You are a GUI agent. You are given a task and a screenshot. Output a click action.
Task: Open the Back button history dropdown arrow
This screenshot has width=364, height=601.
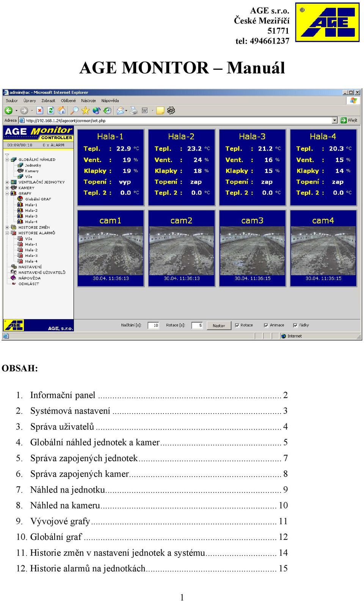(x=16, y=111)
